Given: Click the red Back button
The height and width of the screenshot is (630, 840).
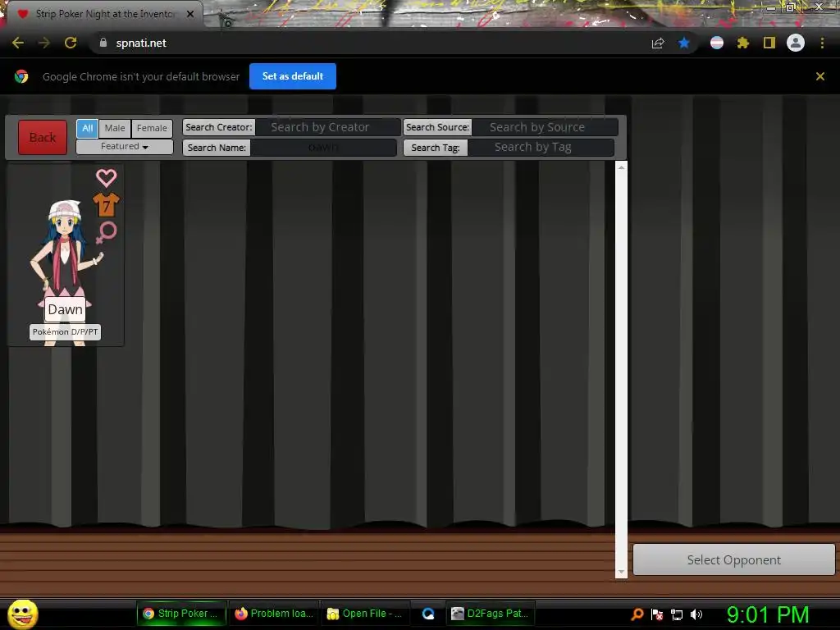Looking at the screenshot, I should point(43,137).
